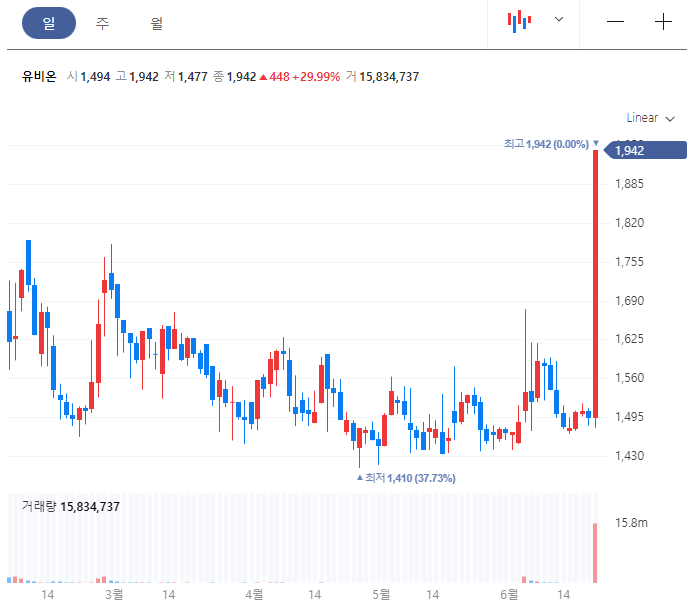Click the tall red volume bar

[x=595, y=553]
